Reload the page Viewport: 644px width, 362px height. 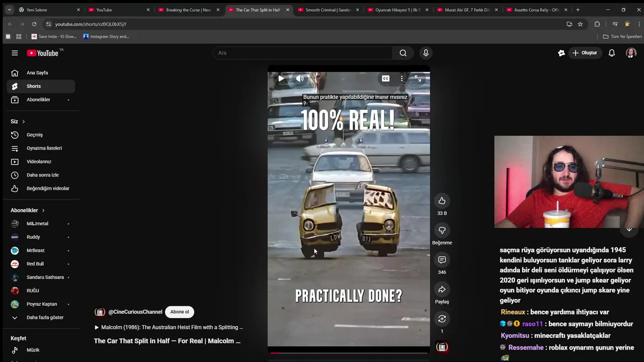[x=34, y=24]
